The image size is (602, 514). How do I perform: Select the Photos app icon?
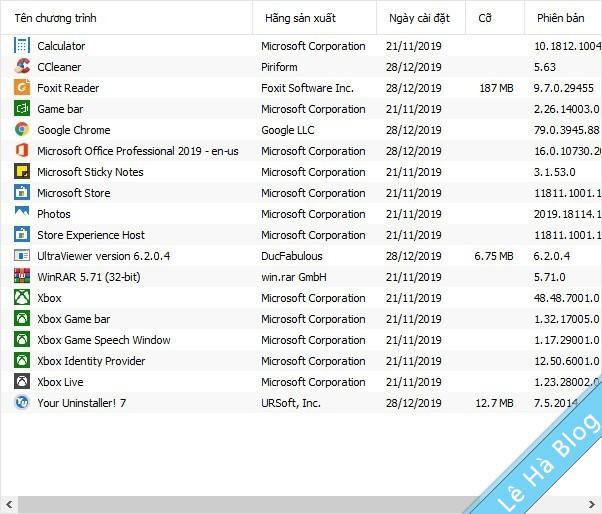(22, 212)
